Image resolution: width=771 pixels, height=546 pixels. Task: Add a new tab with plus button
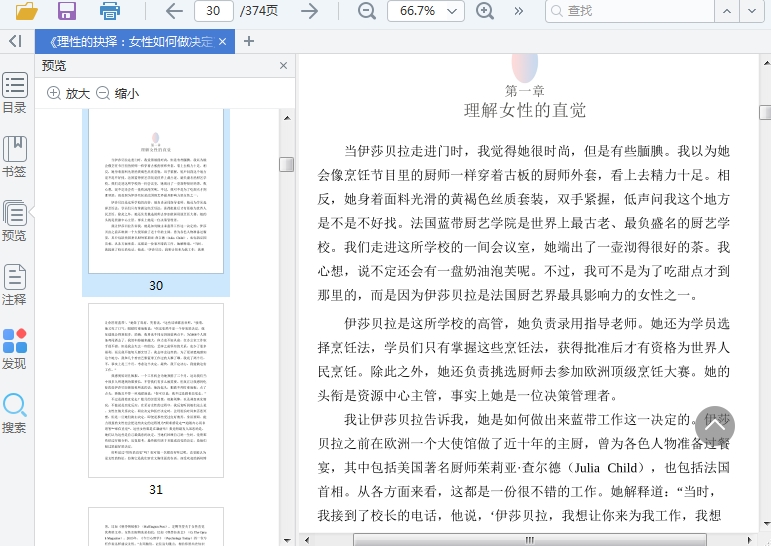[249, 41]
